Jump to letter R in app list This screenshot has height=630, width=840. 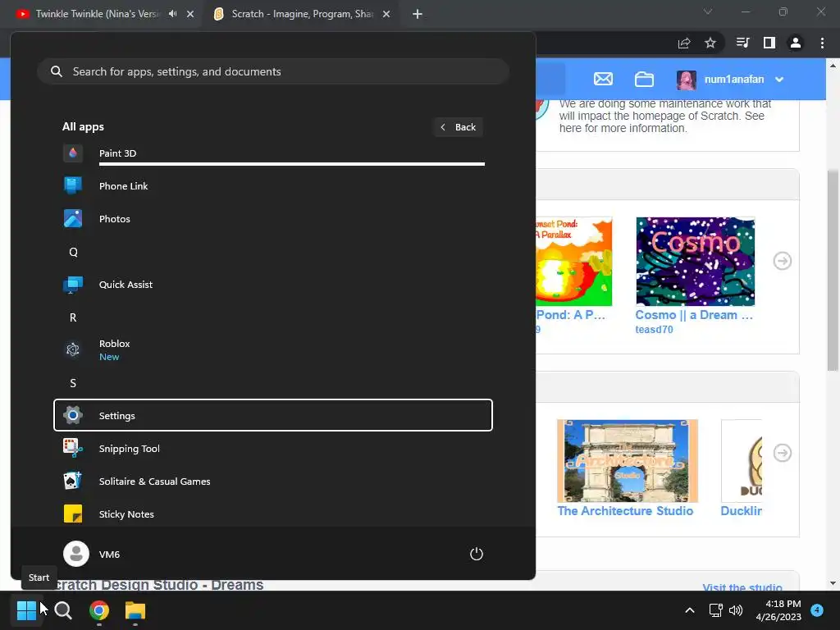[73, 317]
